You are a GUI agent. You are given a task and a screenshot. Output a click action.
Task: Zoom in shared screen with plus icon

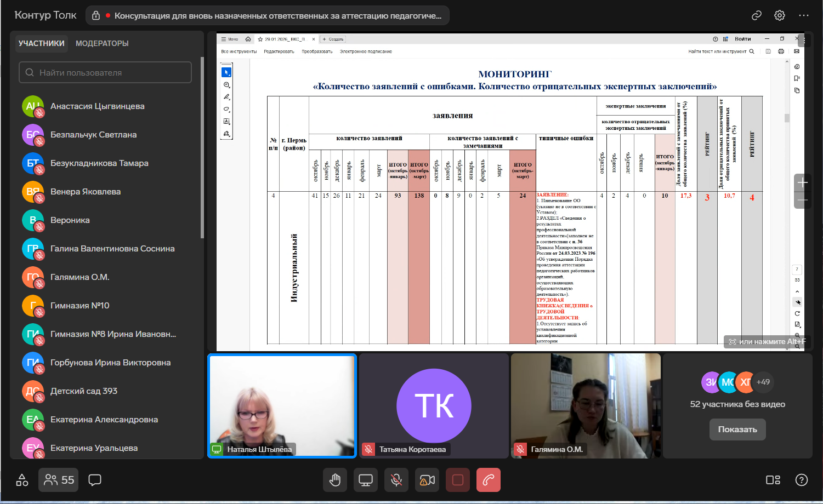click(x=803, y=183)
